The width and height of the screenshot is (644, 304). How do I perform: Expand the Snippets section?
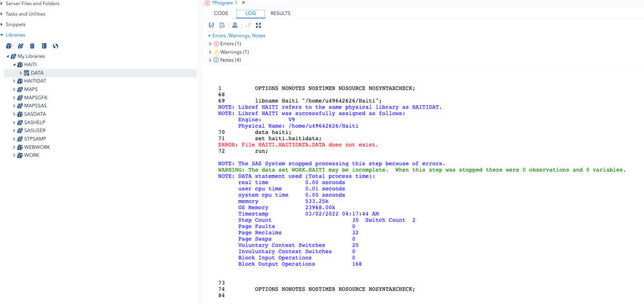point(2,25)
